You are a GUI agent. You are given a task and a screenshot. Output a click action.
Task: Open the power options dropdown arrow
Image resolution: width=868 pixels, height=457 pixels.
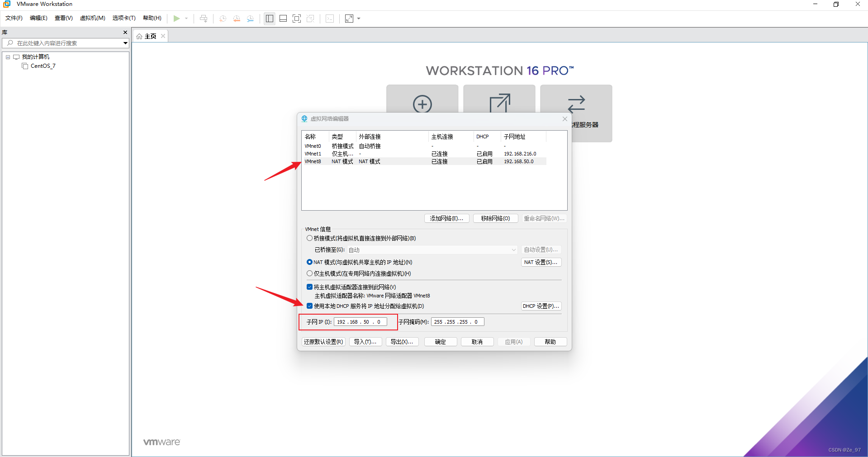186,19
